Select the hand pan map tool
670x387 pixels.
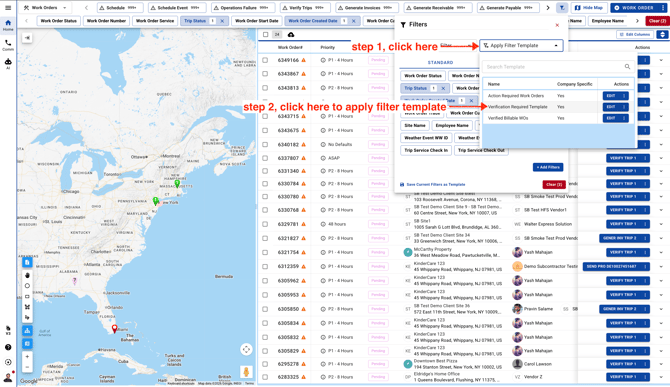point(27,276)
